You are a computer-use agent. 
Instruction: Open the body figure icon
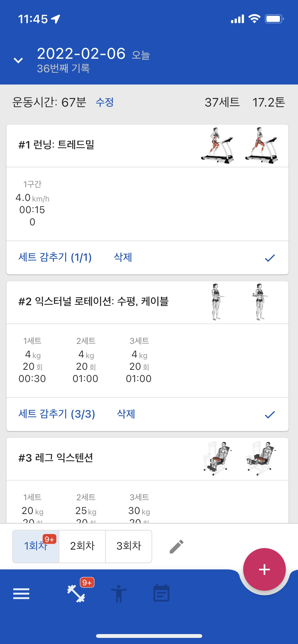point(119,594)
